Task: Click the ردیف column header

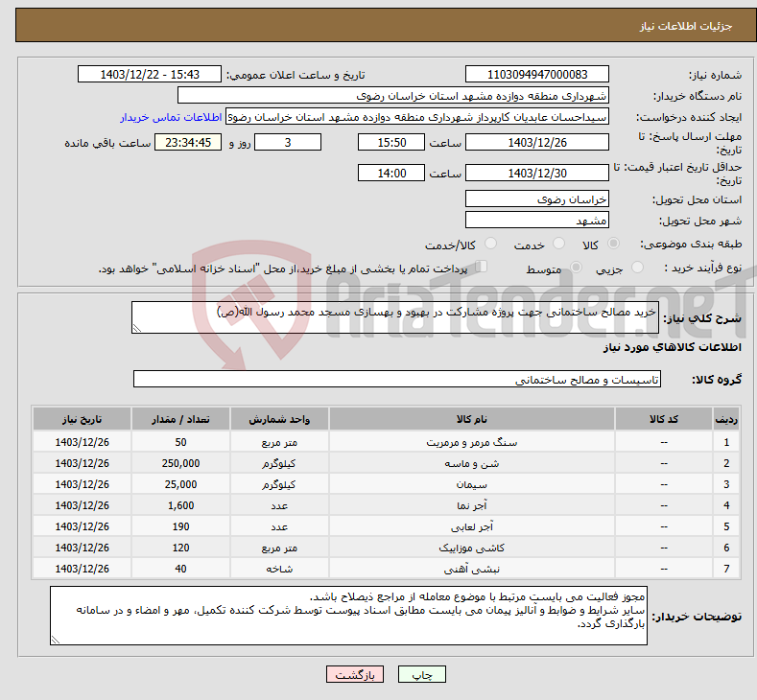Action: click(x=726, y=419)
